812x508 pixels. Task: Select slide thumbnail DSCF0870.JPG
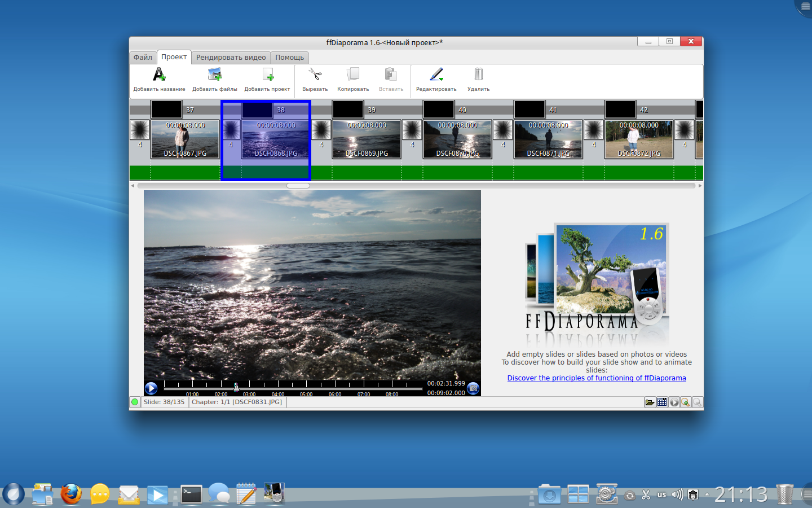pos(457,139)
